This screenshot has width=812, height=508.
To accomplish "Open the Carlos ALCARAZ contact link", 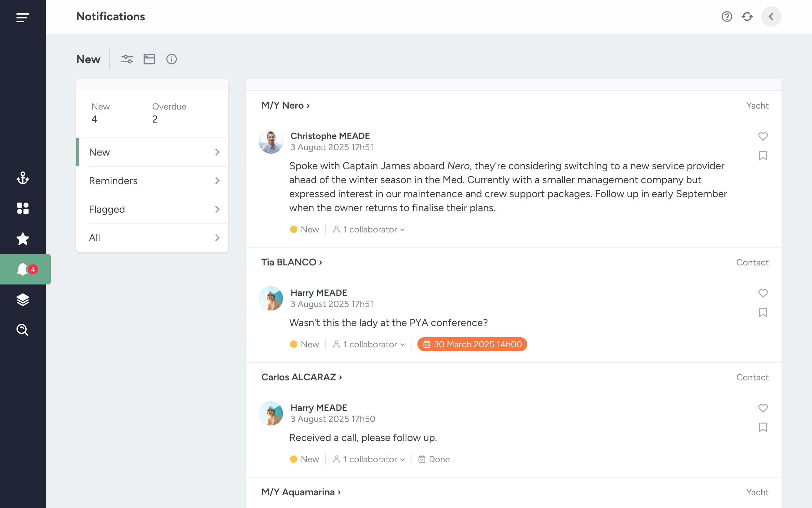I will [x=302, y=377].
